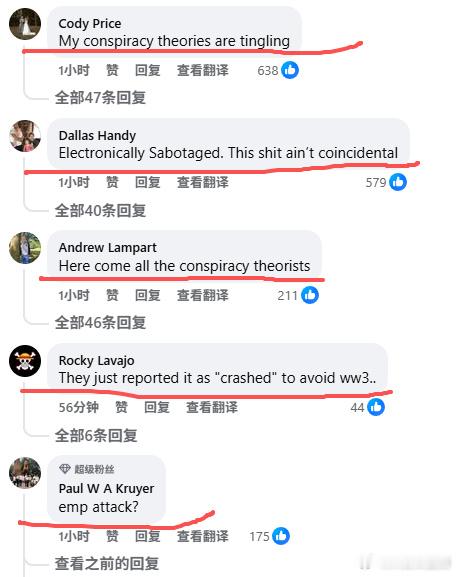
Task: Click the 56分钟 timestamp on Rocky's comment
Action: click(78, 407)
